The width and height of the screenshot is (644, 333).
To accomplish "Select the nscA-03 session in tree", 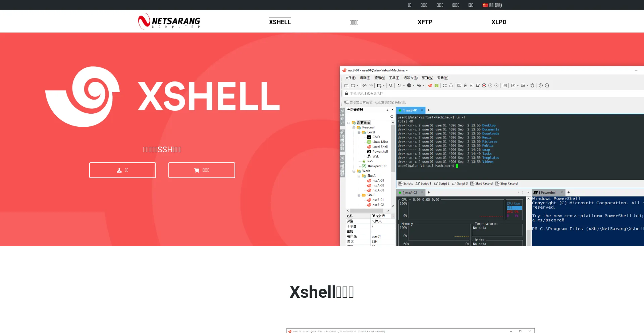I will (376, 190).
